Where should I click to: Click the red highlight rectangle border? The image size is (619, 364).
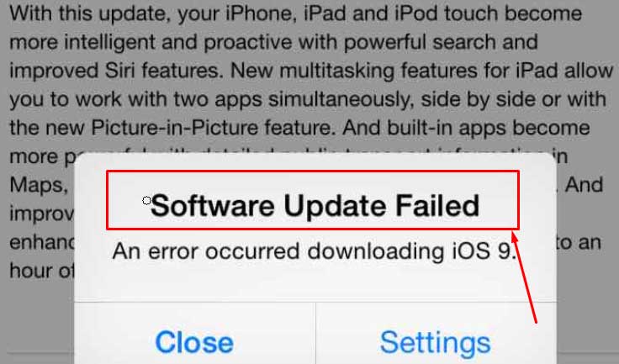tap(312, 171)
